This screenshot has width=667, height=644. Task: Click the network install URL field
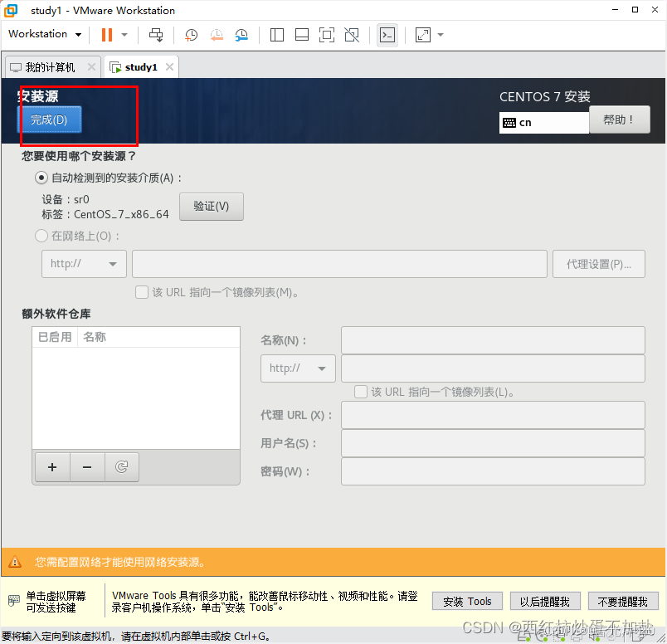point(339,264)
